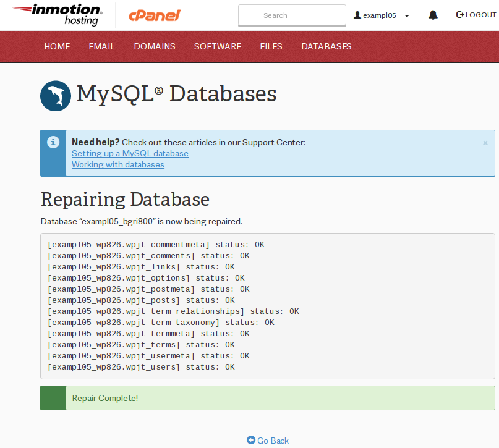This screenshot has height=448, width=499.
Task: Focus the Search field
Action: pyautogui.click(x=292, y=15)
